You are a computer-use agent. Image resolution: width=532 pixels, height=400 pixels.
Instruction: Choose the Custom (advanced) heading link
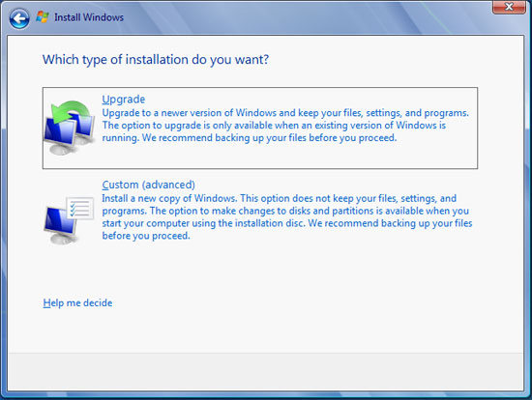pos(149,185)
